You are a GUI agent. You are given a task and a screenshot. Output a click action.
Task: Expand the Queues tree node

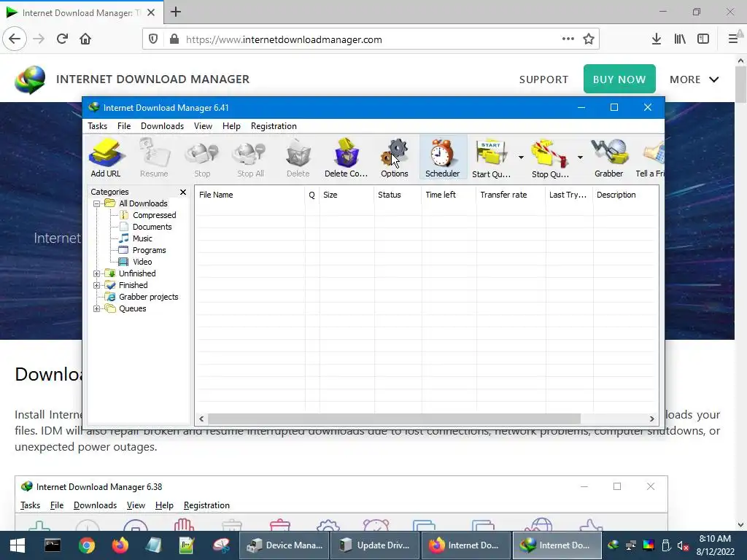97,308
